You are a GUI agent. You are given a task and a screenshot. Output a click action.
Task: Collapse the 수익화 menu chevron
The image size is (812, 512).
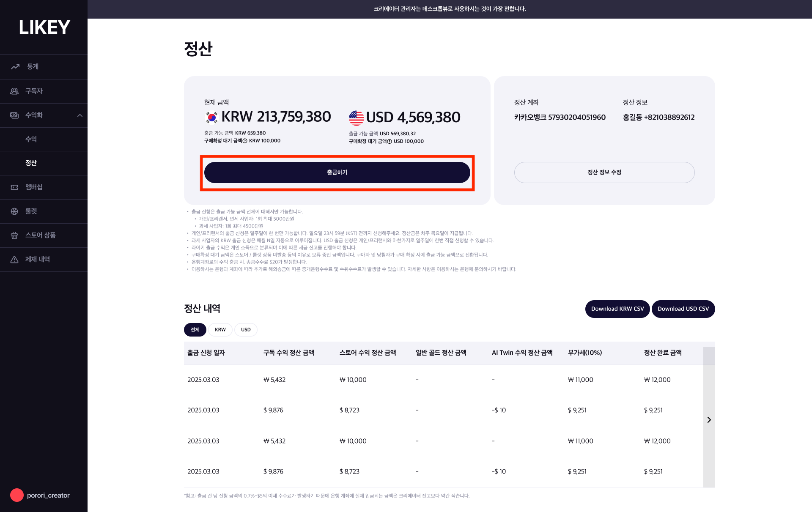(80, 115)
